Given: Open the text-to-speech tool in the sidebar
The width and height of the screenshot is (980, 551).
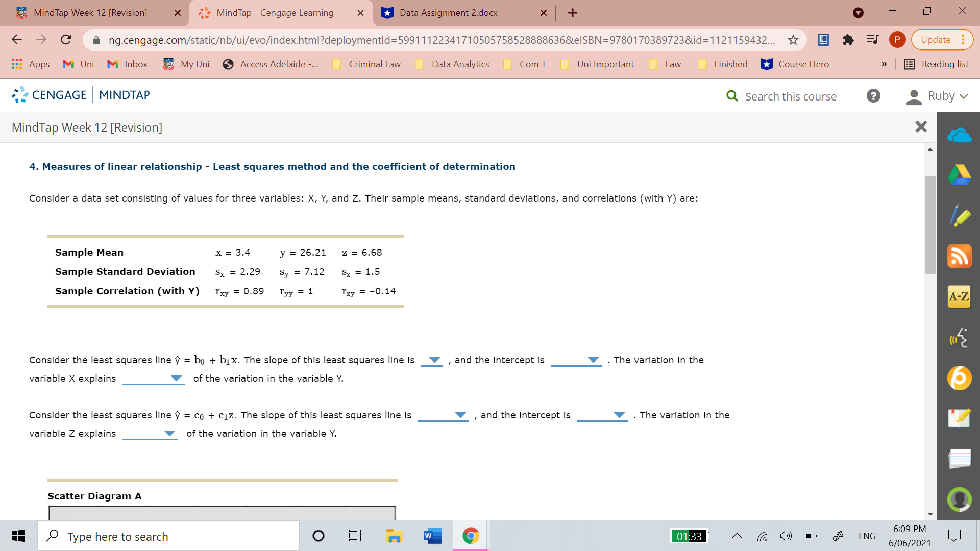Looking at the screenshot, I should coord(960,337).
